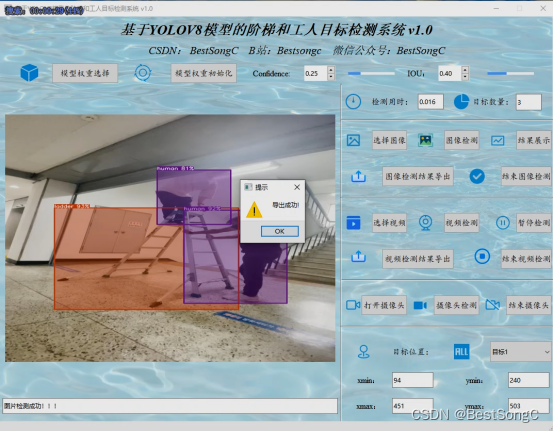Click the select image picture icon

point(353,140)
